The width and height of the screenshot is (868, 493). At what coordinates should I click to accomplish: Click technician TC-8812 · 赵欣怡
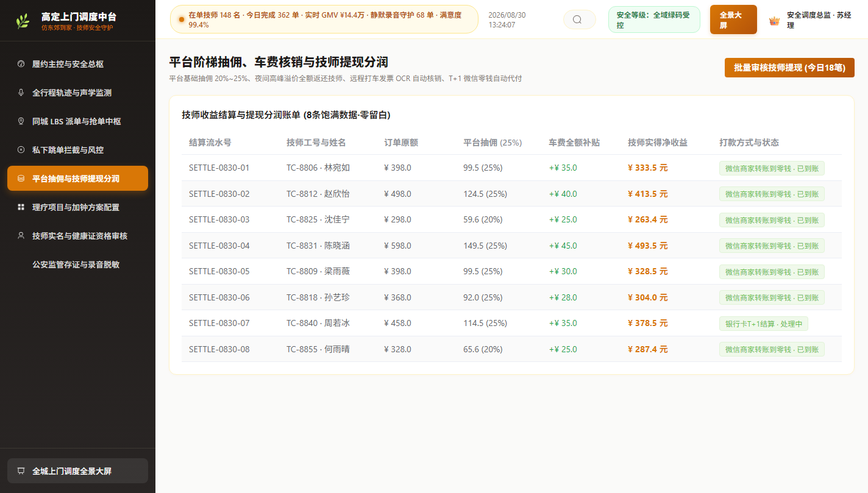pos(318,194)
